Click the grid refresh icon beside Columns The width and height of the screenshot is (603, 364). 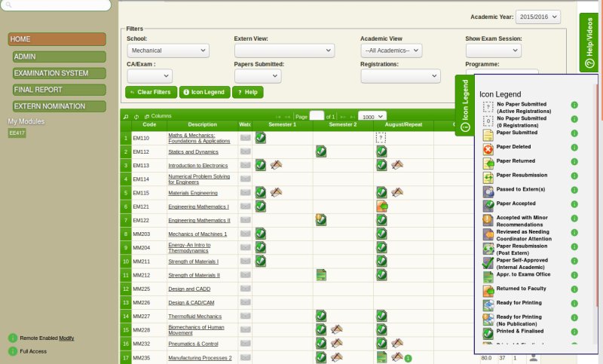point(136,116)
